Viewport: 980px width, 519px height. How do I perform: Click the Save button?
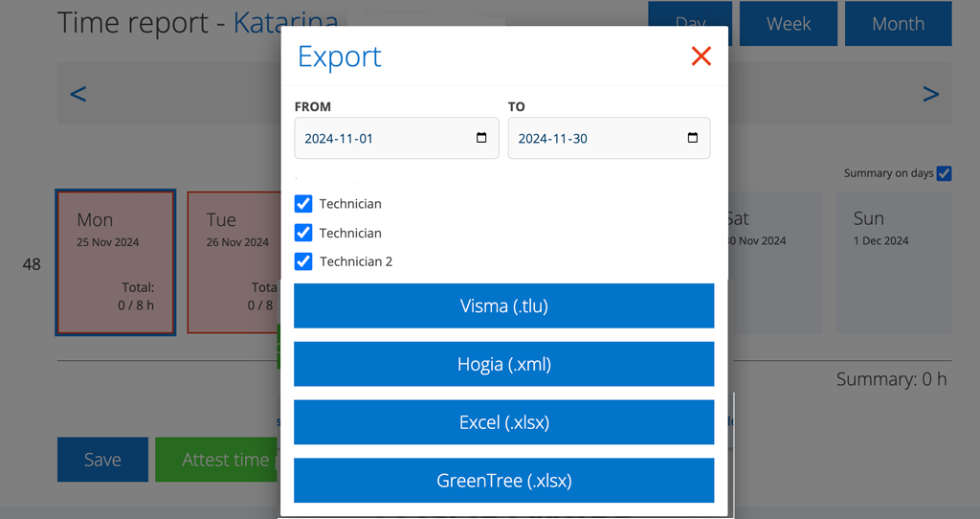pos(102,460)
